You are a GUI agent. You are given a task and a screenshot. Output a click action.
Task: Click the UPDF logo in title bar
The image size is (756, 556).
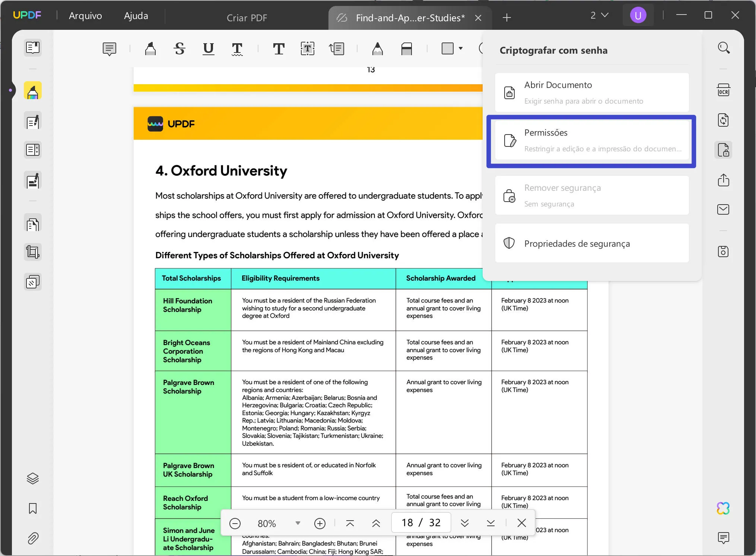point(27,15)
